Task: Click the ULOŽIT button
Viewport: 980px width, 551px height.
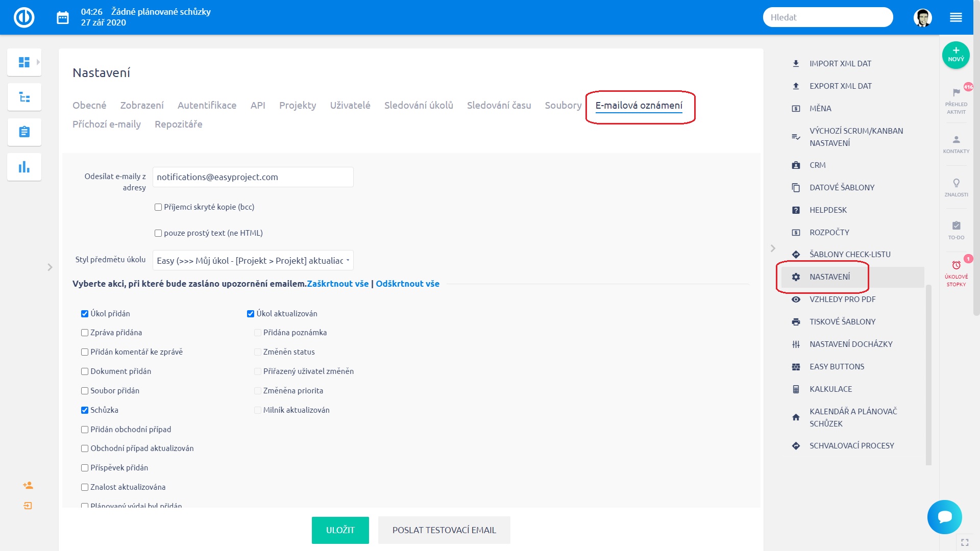Action: coord(340,530)
